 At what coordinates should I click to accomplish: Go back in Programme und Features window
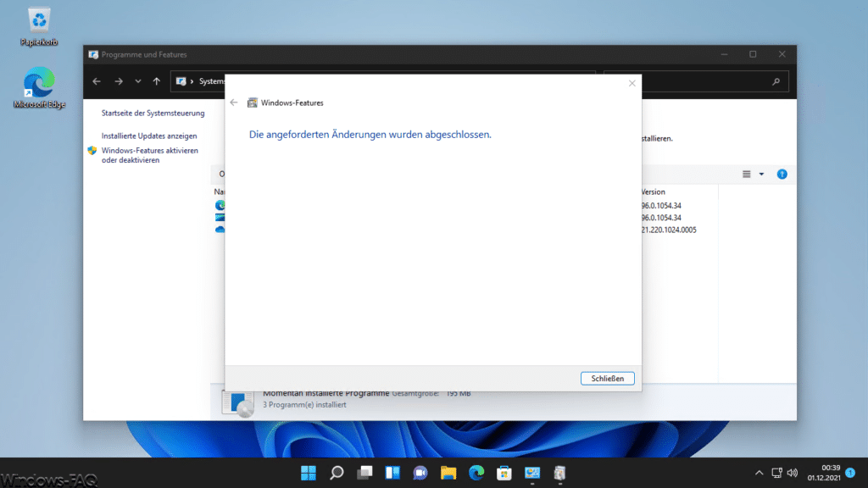(x=97, y=81)
